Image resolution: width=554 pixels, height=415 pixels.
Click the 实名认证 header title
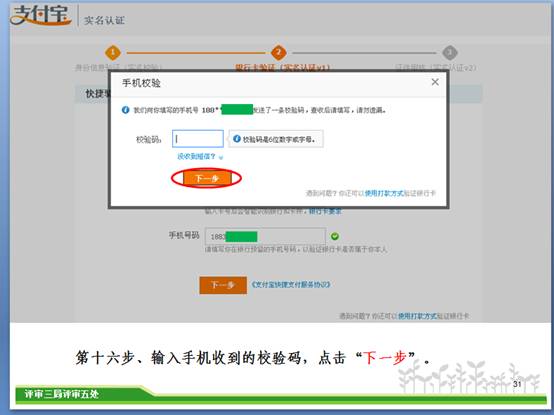coord(104,20)
